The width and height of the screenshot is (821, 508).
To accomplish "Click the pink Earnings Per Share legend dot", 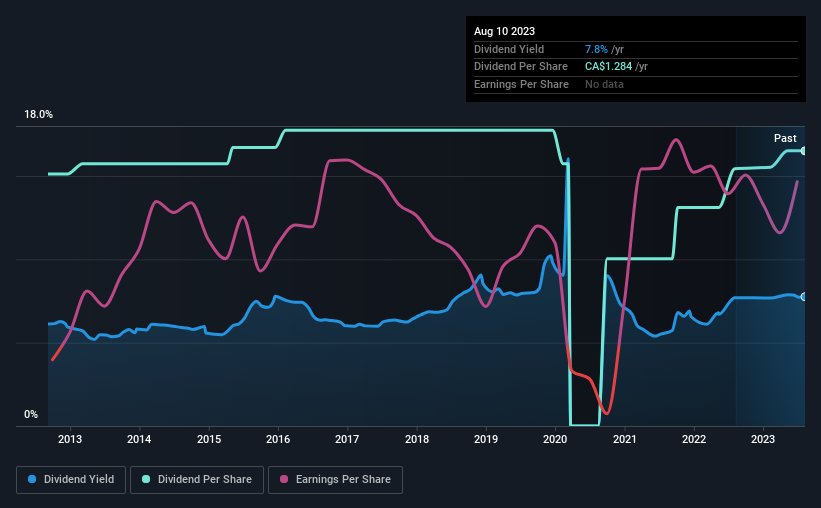I will pos(284,479).
